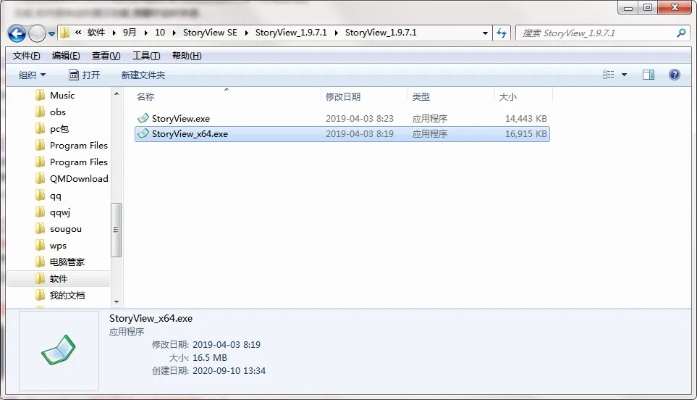Open the 工具(T) menu
Screen dimensions: 697x400
pyautogui.click(x=146, y=56)
